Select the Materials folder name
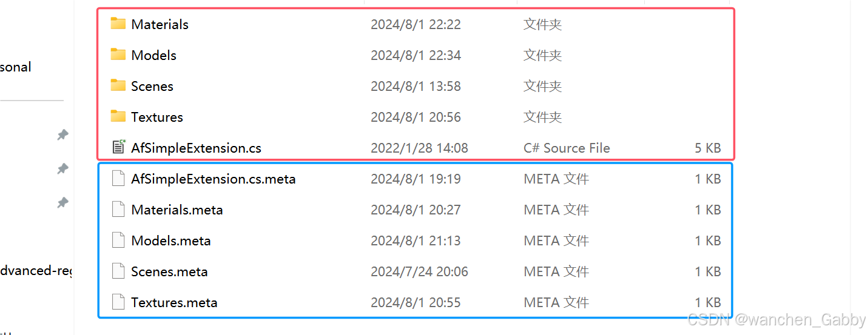This screenshot has width=868, height=335. point(160,24)
